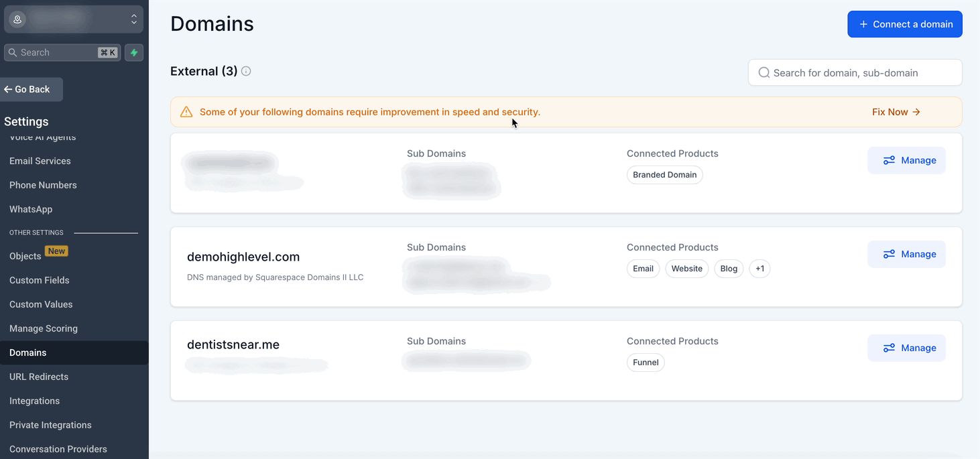Select Phone Numbers in the settings menu

coord(43,185)
